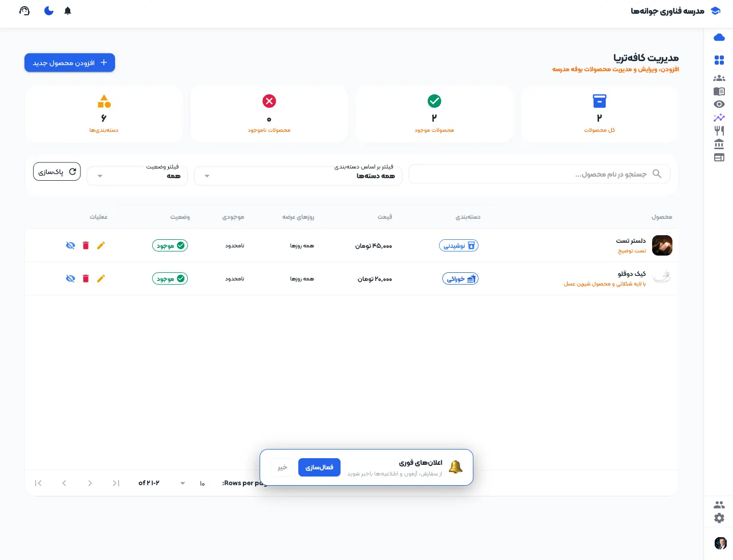The width and height of the screenshot is (733, 560).
Task: Open the bank building icon in sidebar
Action: click(719, 144)
